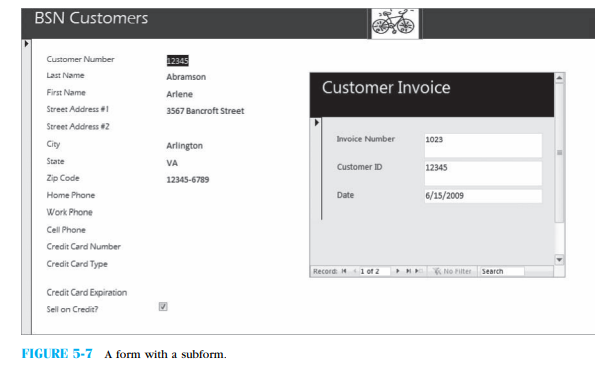Click the Sell on Credit? label
605x369 pixels.
tap(72, 309)
